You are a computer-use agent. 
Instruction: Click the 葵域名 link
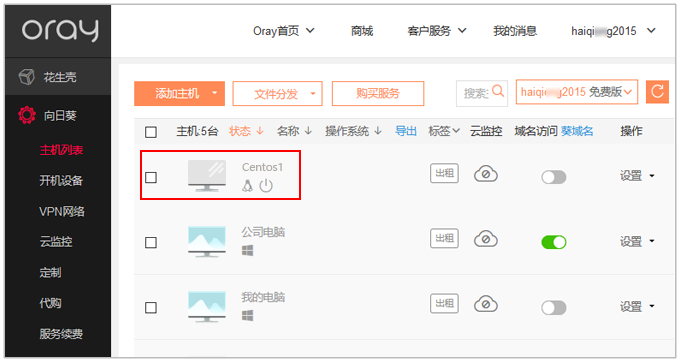[x=577, y=131]
